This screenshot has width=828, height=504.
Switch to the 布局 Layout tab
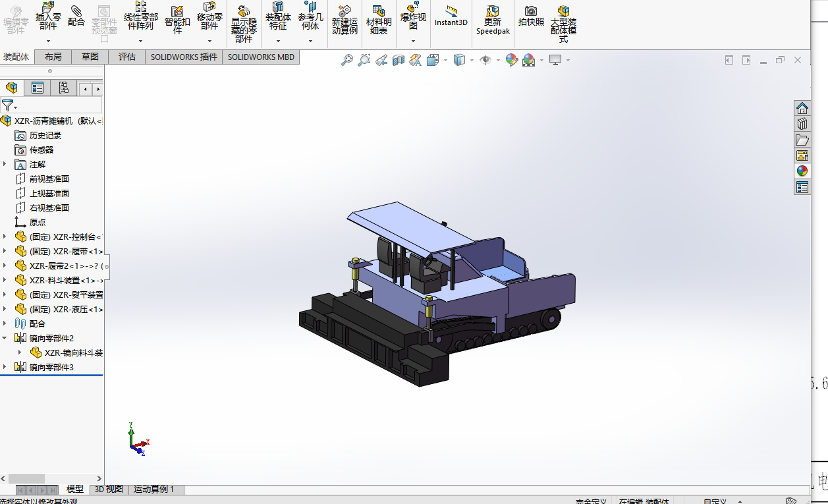(53, 57)
